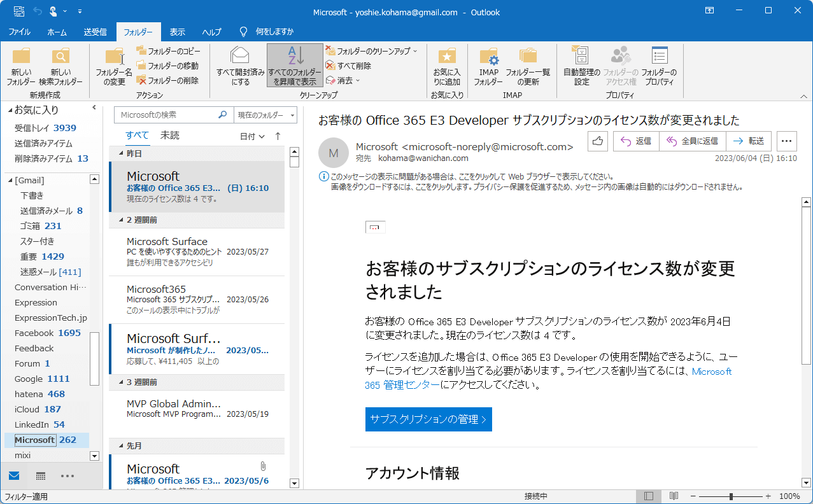This screenshot has height=504, width=813.
Task: Show all messages with the すべて filter
Action: [137, 136]
